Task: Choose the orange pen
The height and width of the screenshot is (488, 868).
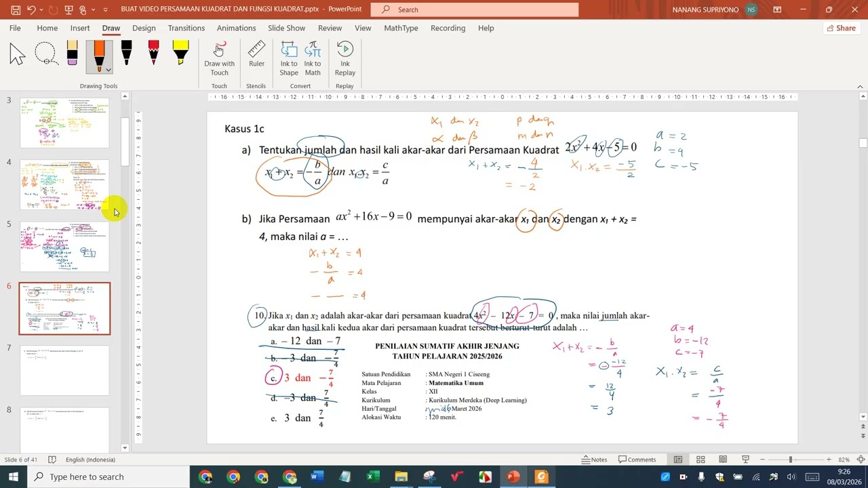Action: [99, 56]
